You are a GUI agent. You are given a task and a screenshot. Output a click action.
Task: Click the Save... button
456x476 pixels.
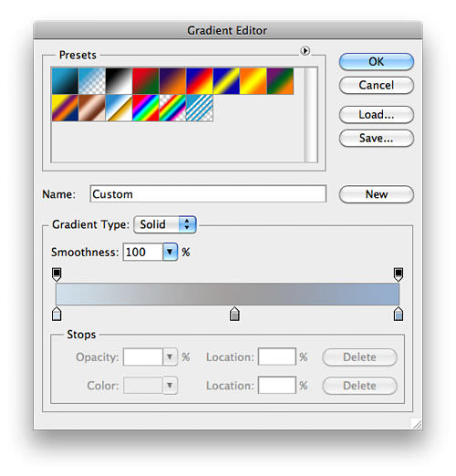pos(377,139)
